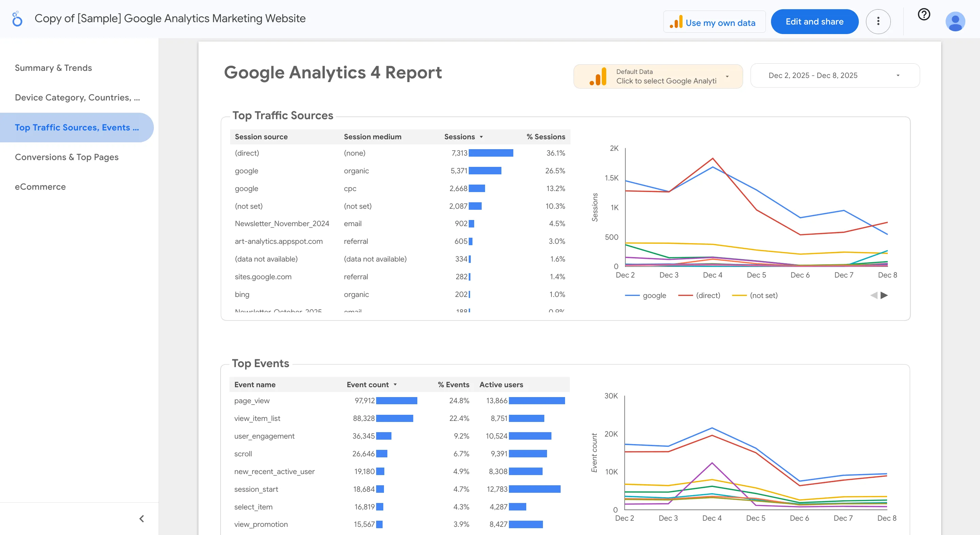
Task: Click the Use my own data button
Action: (x=714, y=22)
